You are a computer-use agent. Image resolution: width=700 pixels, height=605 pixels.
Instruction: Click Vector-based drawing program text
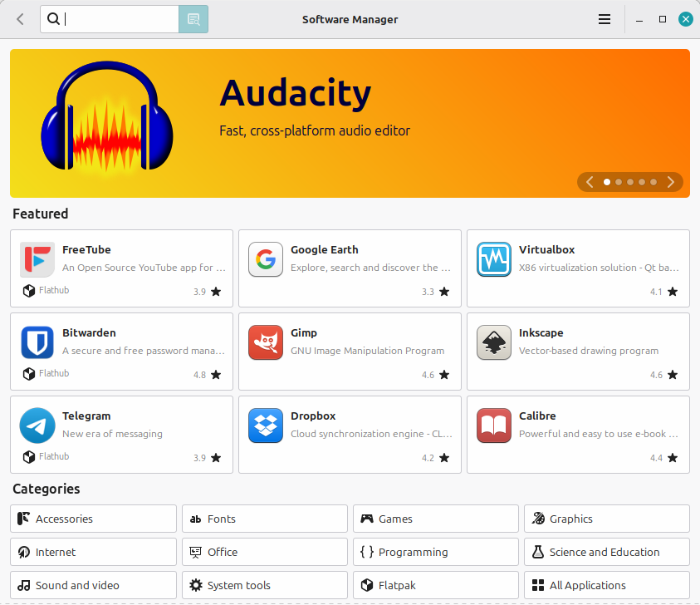click(x=589, y=351)
